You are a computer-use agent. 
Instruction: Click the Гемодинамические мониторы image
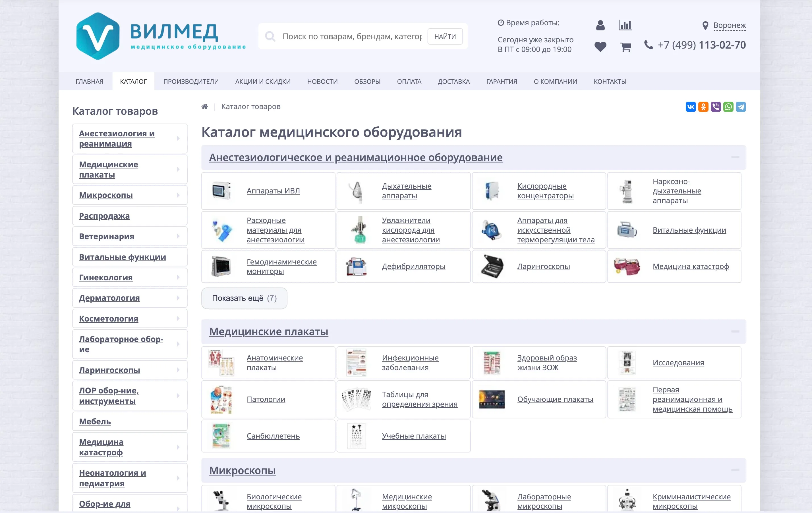221,266
